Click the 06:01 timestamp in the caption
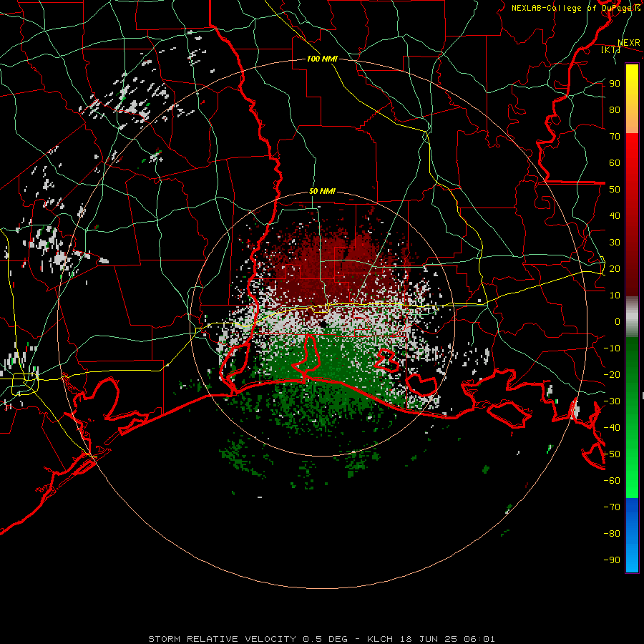 (479, 639)
